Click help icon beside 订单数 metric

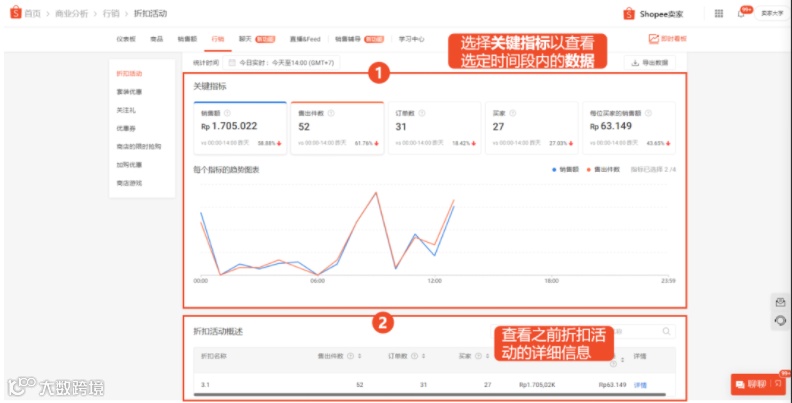pyautogui.click(x=422, y=114)
